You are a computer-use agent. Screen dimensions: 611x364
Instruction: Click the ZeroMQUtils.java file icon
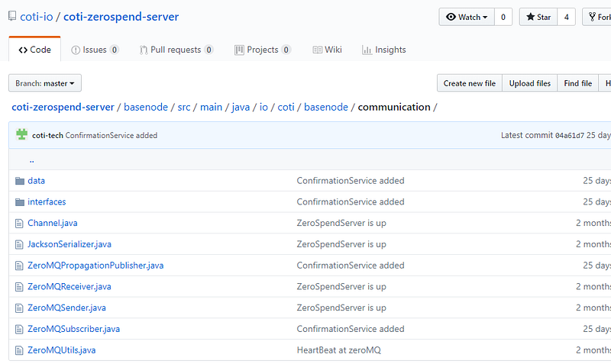20,350
